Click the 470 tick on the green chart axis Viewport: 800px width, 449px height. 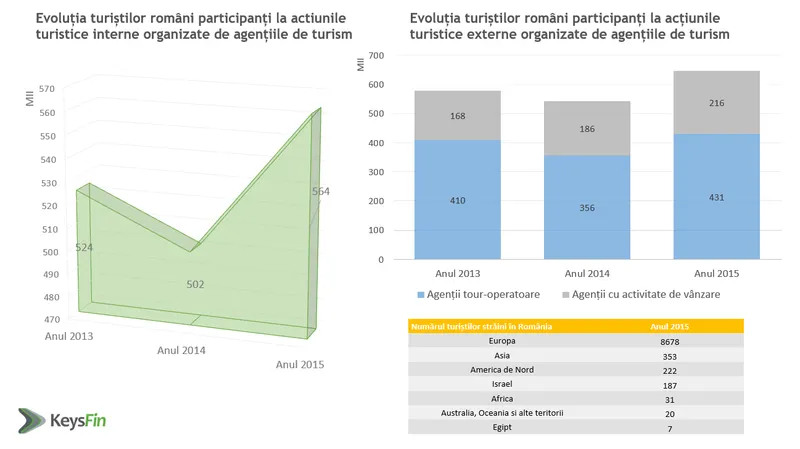tap(52, 319)
